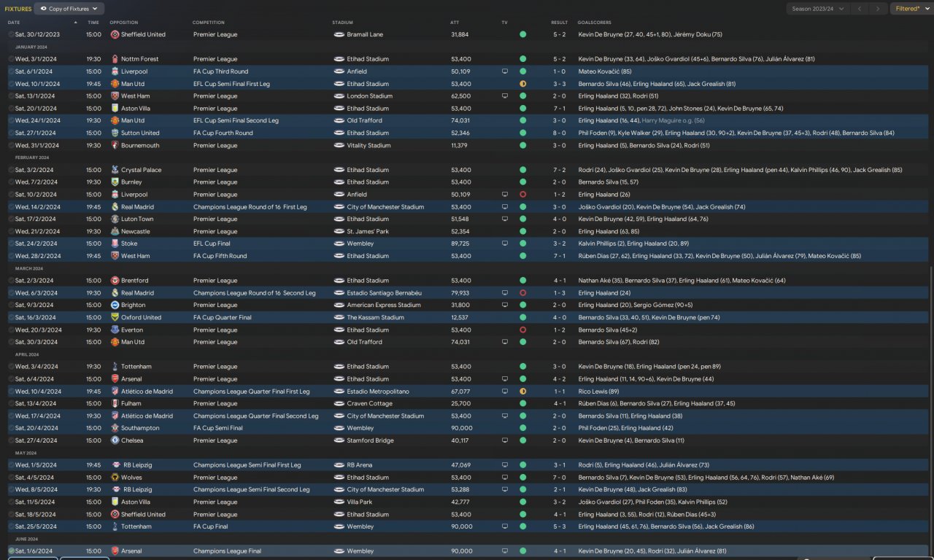Toggle the selection circle for Sat, 25/5/2024
934x560 pixels.
11,526
